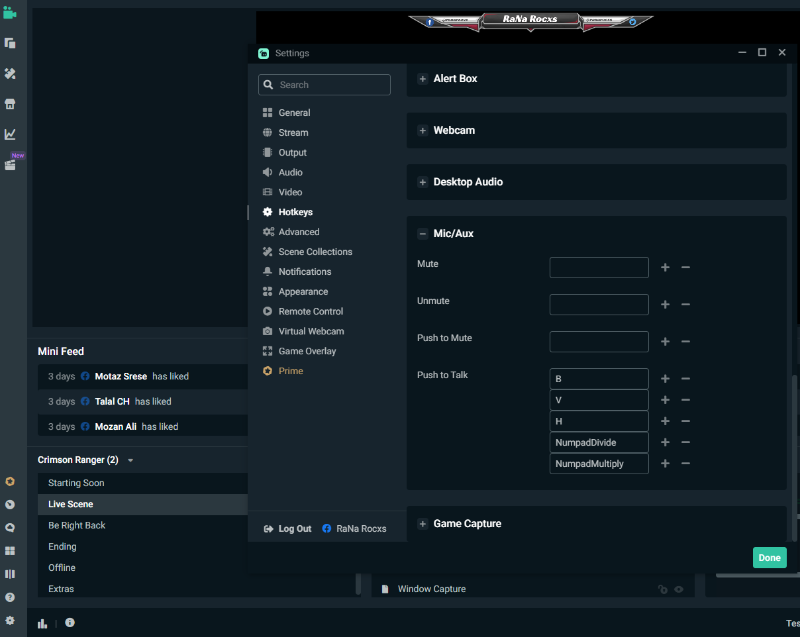Expand the Game Capture section
The width and height of the screenshot is (800, 637).
(423, 524)
